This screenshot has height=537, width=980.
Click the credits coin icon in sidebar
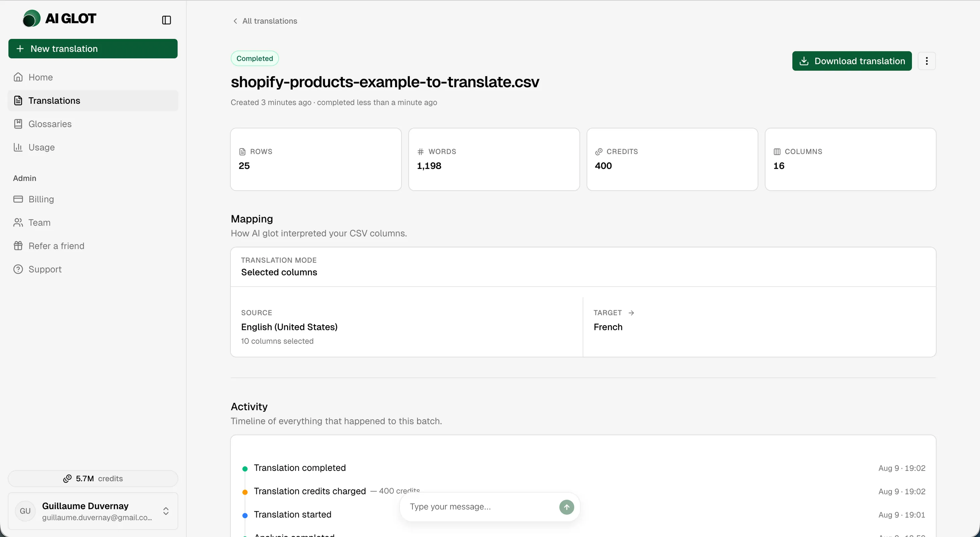point(67,478)
